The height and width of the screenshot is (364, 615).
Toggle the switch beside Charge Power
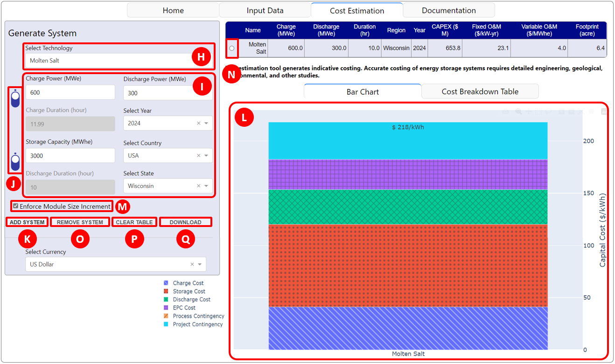(x=15, y=98)
